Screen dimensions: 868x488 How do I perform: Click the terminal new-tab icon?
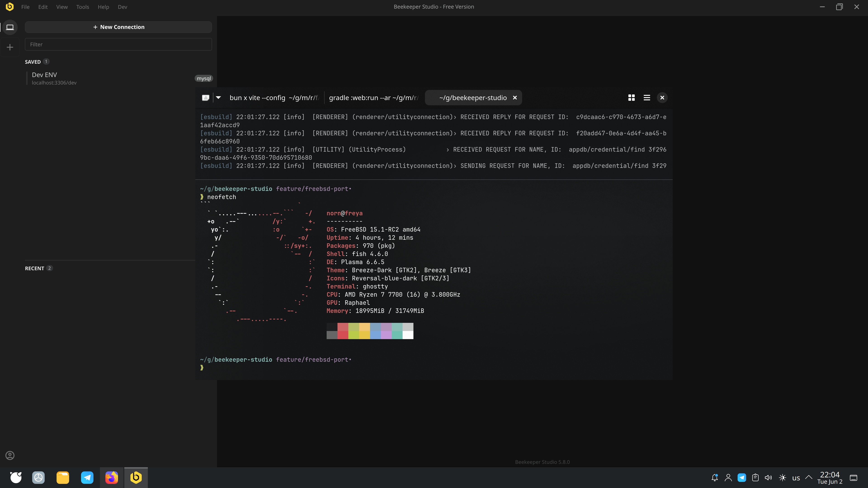[205, 98]
